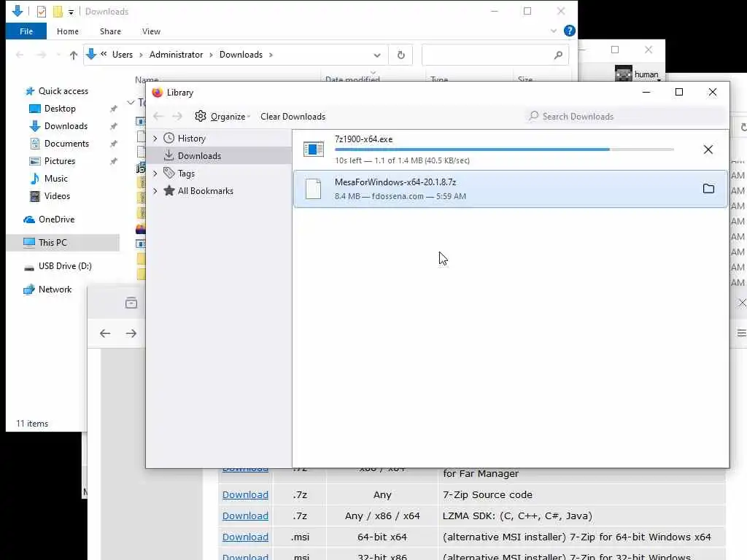Click the 7z1900 download progress bar
Screen dimensions: 747x560
504,149
